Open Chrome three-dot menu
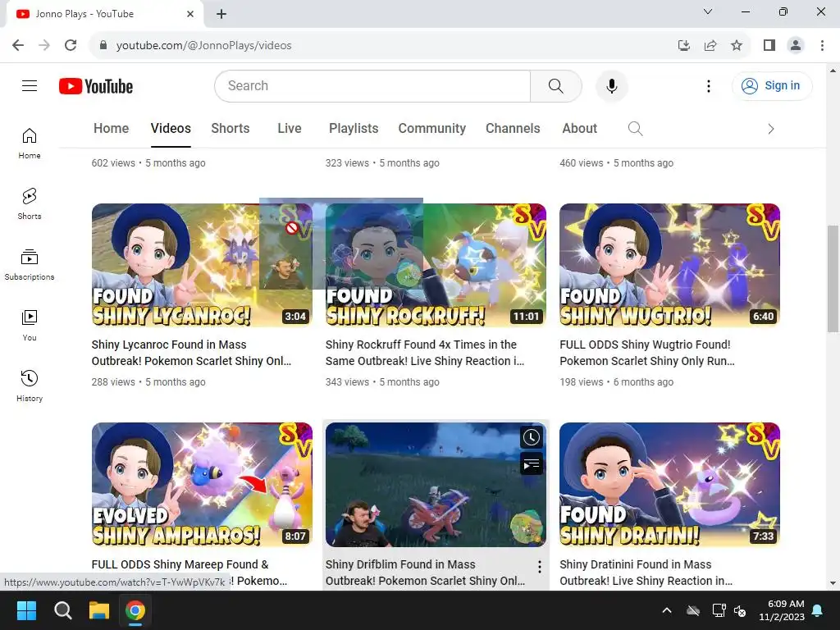This screenshot has height=630, width=840. [x=822, y=45]
